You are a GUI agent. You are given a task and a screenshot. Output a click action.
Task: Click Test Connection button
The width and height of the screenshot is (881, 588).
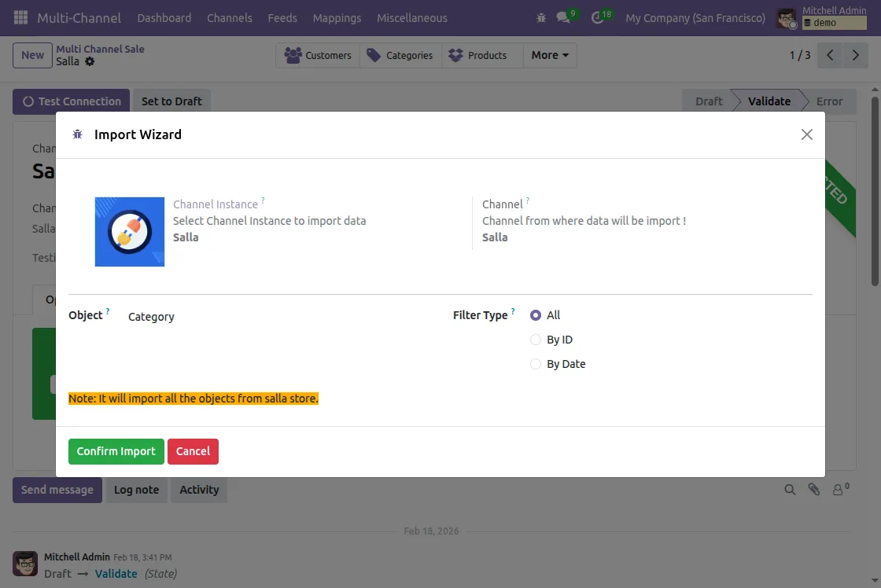[71, 101]
